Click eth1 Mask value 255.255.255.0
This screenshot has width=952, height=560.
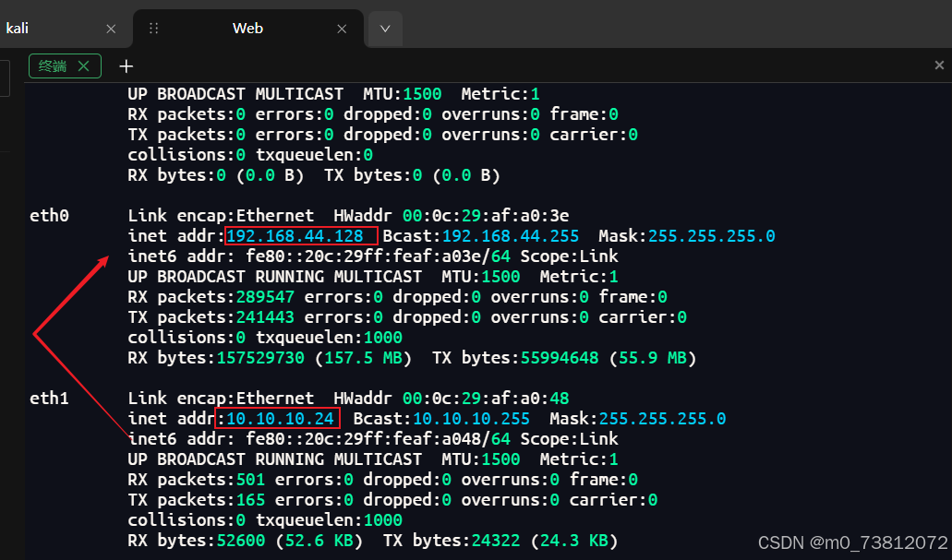pos(662,419)
